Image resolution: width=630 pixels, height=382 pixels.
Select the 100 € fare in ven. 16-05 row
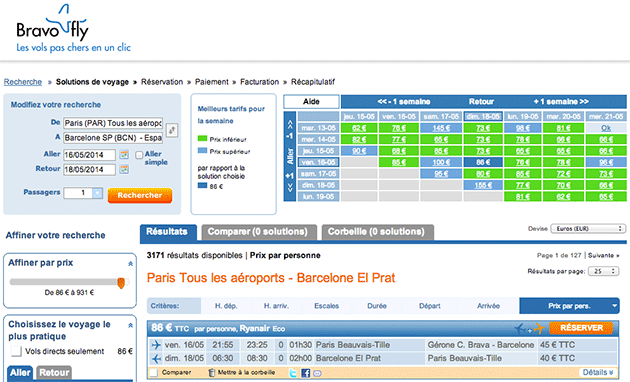coord(441,162)
